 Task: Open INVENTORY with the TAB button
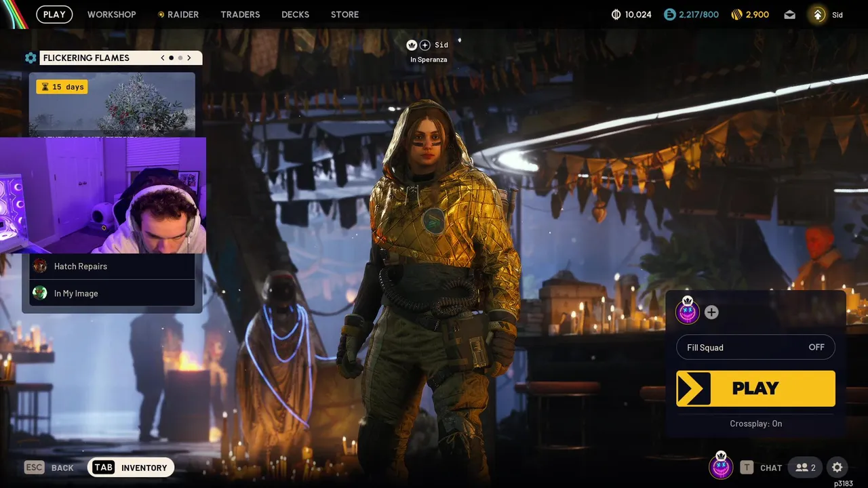[x=131, y=468]
